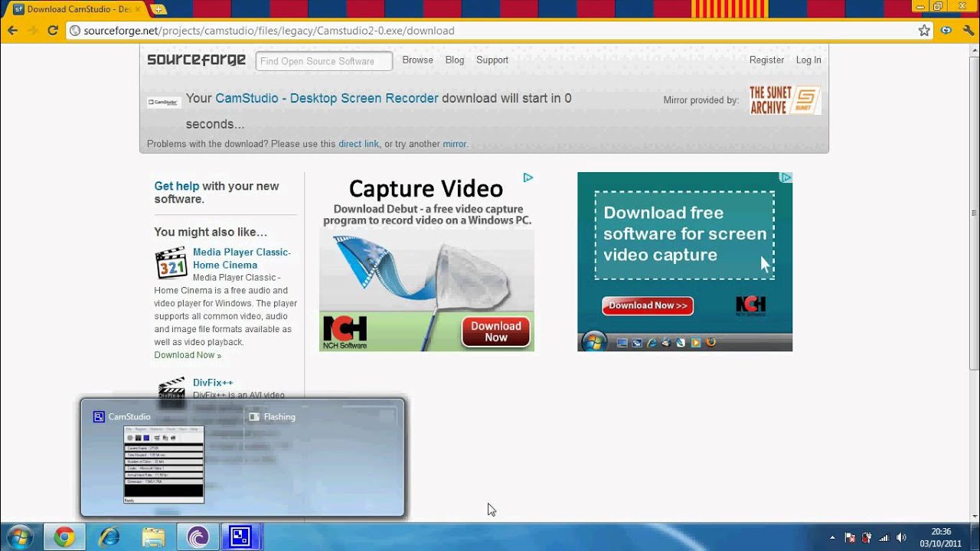Try another mirror link

click(x=455, y=144)
